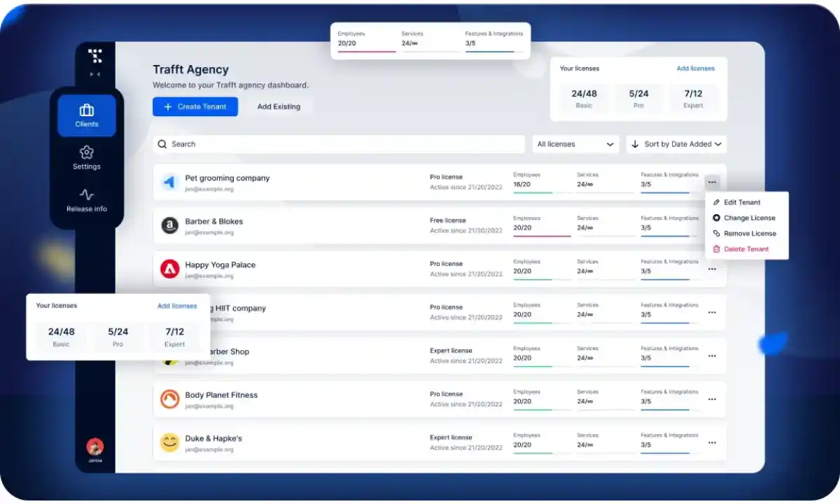
Task: Select Delete Tenant from context menu
Action: (745, 249)
